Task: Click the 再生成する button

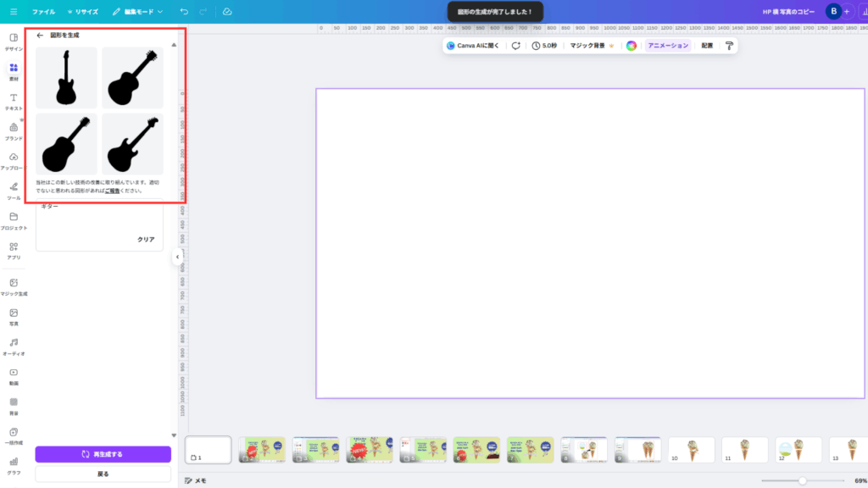Action: (x=103, y=454)
